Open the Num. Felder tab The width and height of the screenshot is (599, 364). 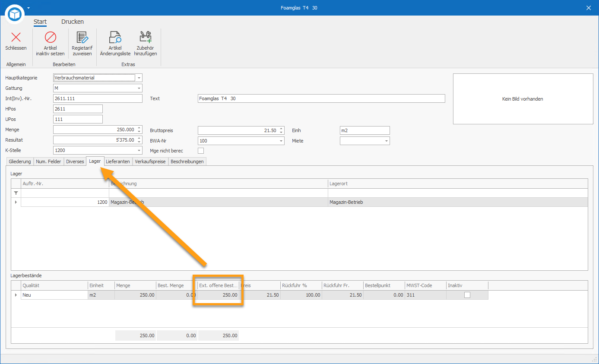(49, 161)
